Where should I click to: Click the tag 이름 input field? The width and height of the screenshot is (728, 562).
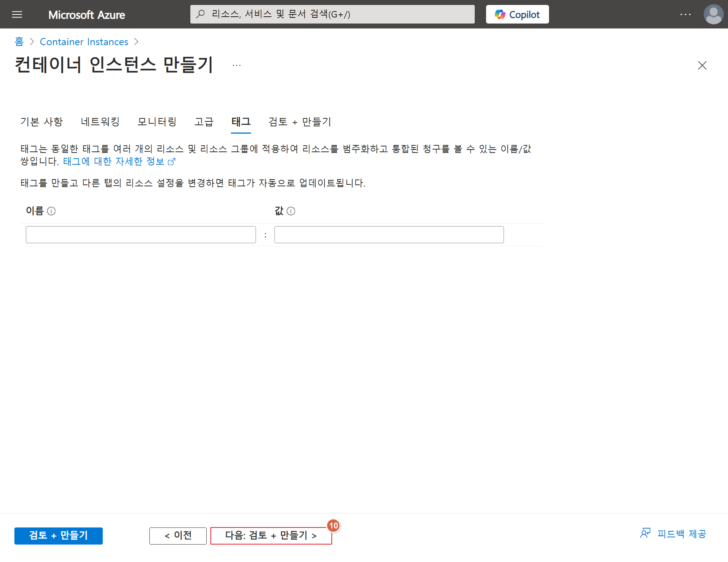[x=141, y=235]
